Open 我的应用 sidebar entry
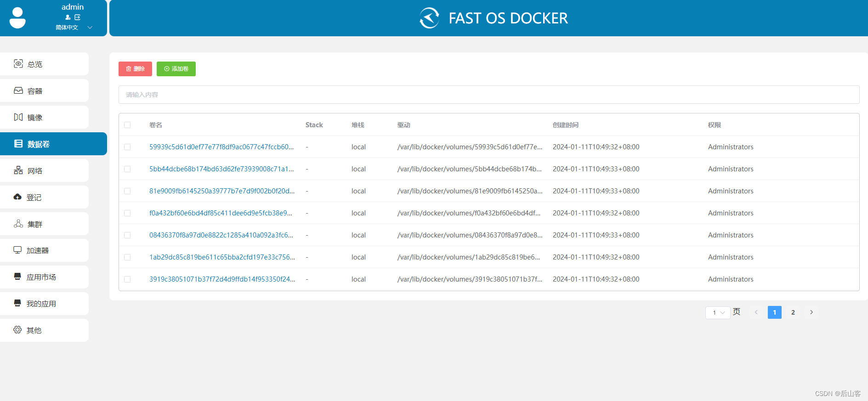Screen dimensions: 868x401 coord(44,304)
